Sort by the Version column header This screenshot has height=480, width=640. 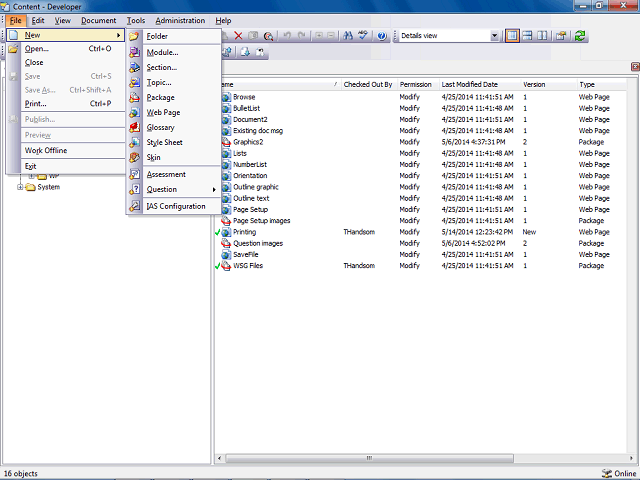[534, 84]
